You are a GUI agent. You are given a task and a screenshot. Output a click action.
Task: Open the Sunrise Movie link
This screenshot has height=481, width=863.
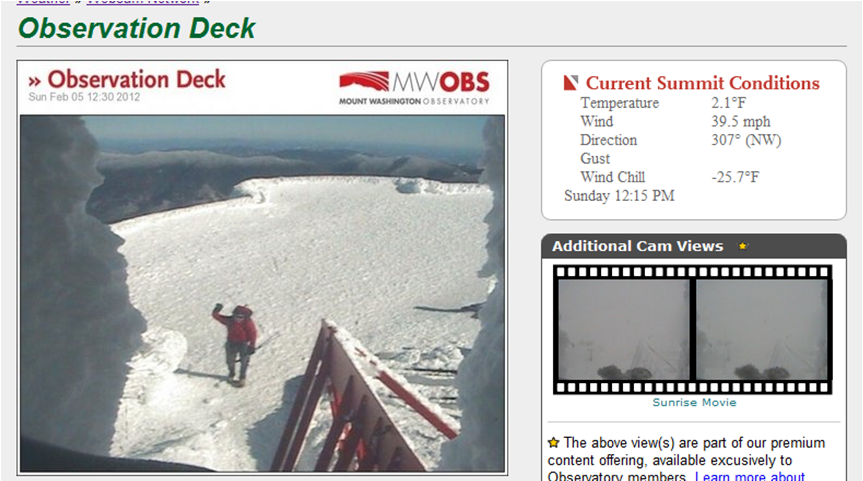[694, 402]
